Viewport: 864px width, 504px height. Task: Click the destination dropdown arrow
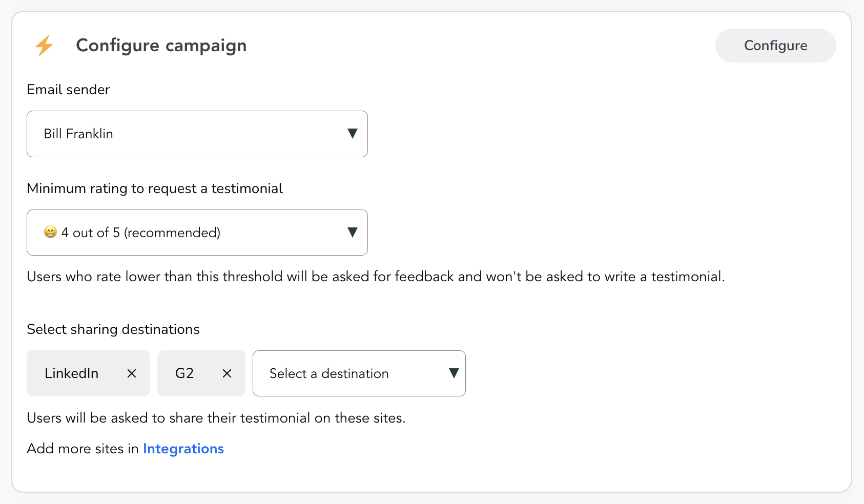point(453,373)
